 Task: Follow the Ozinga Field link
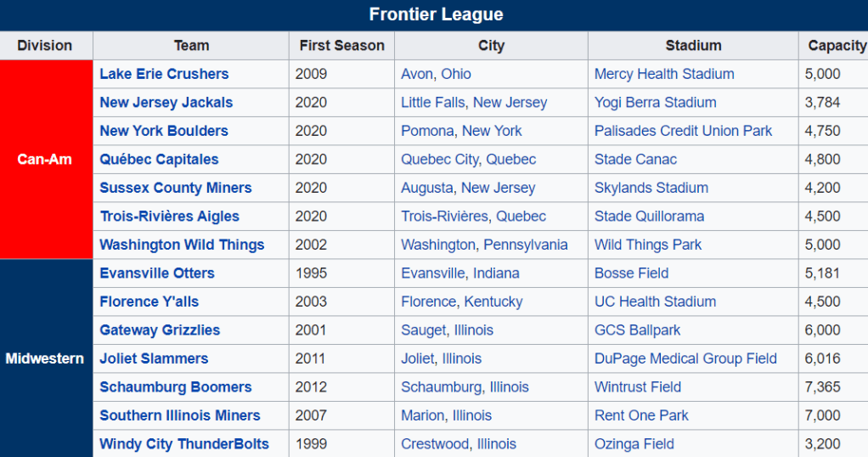click(x=634, y=444)
